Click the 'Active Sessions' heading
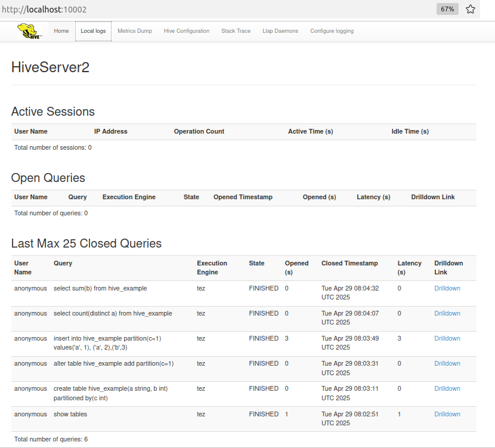The image size is (495, 448). pos(52,112)
